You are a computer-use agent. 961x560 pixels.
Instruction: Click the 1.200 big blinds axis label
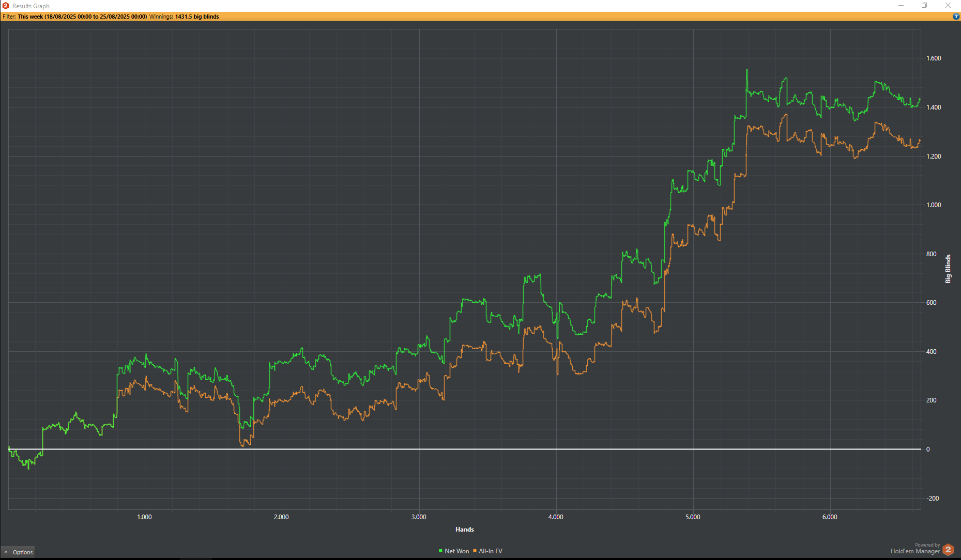pos(934,157)
